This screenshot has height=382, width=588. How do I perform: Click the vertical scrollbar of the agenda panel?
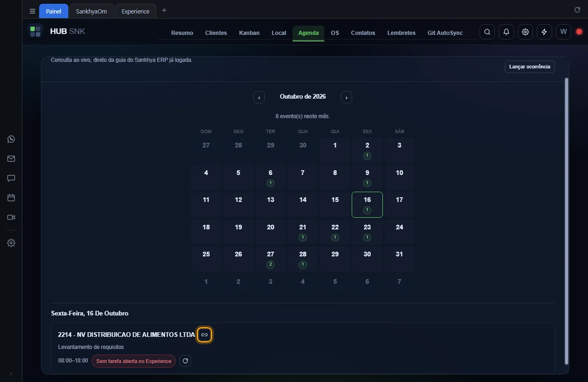[566, 221]
